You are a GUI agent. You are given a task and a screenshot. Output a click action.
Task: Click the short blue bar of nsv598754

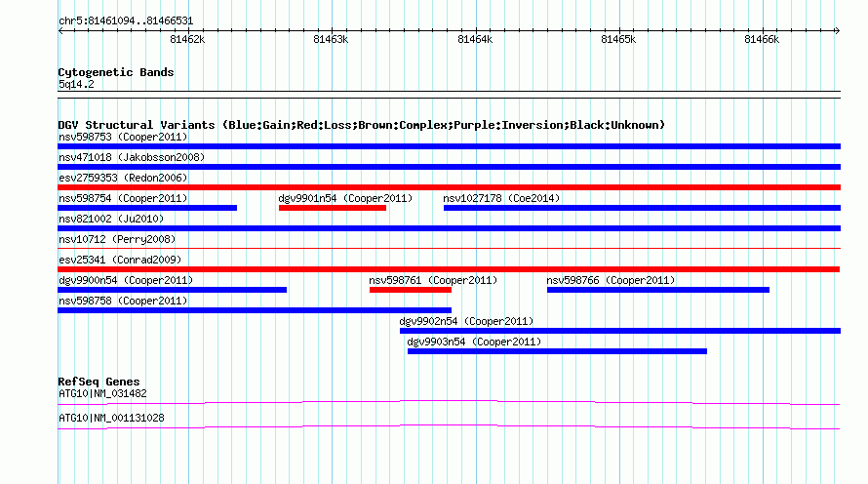pos(147,208)
